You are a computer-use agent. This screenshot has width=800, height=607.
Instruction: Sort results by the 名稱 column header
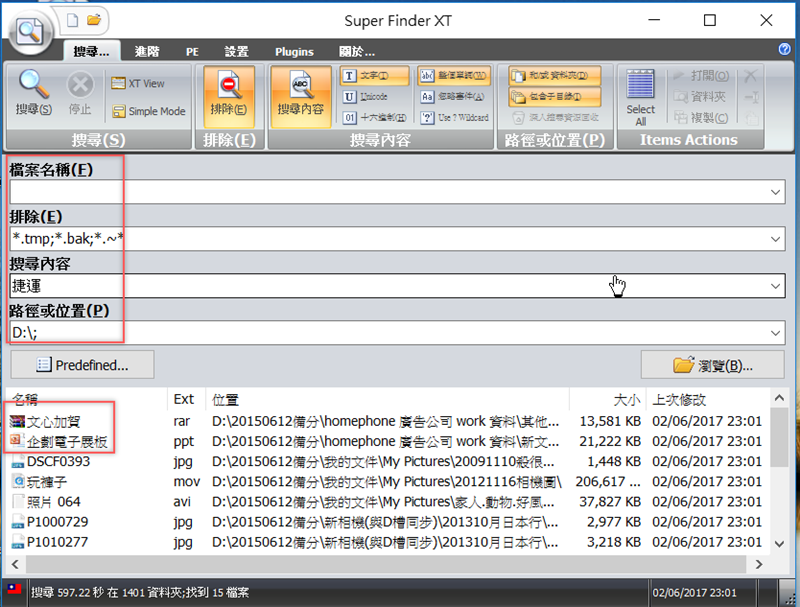pos(86,399)
